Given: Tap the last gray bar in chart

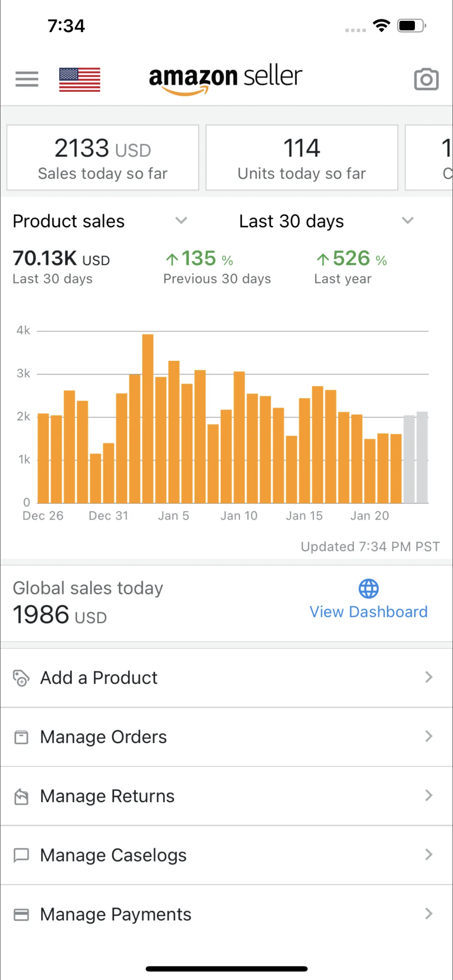Looking at the screenshot, I should (422, 457).
